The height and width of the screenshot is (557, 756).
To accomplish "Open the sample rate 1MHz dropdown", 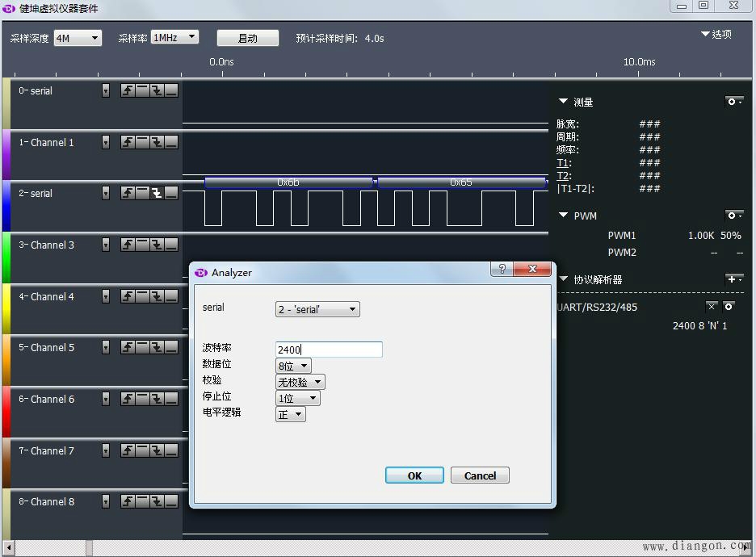I will [x=174, y=37].
